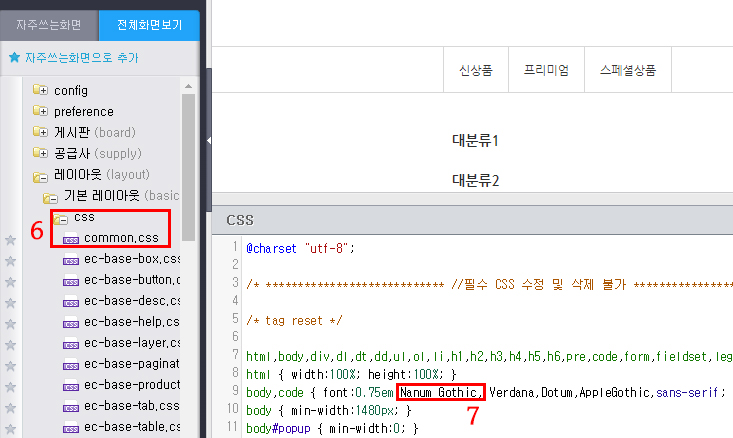This screenshot has width=733, height=438.
Task: Click the 대분류1 category link
Action: pyautogui.click(x=475, y=140)
